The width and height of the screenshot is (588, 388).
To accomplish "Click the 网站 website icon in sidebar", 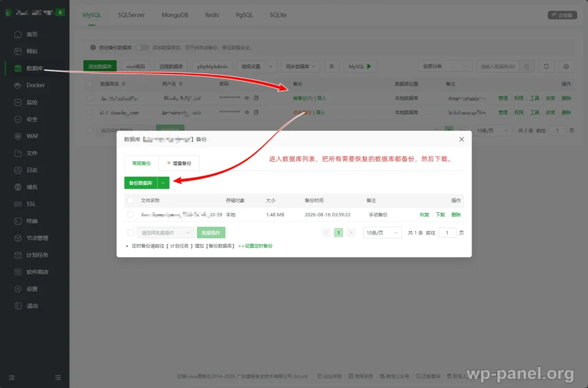I will pos(18,51).
